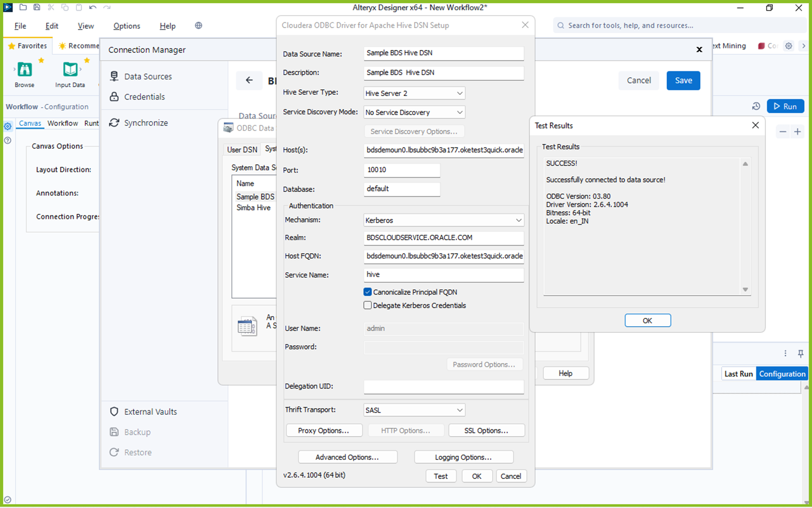
Task: Select the Input Data tool icon
Action: click(x=70, y=70)
